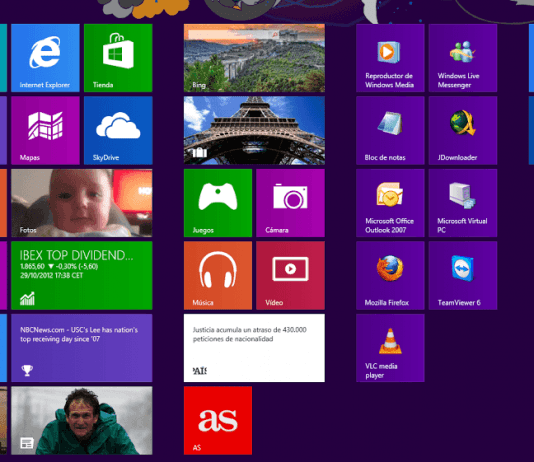
Task: Open the Mapas tile
Action: (x=45, y=130)
